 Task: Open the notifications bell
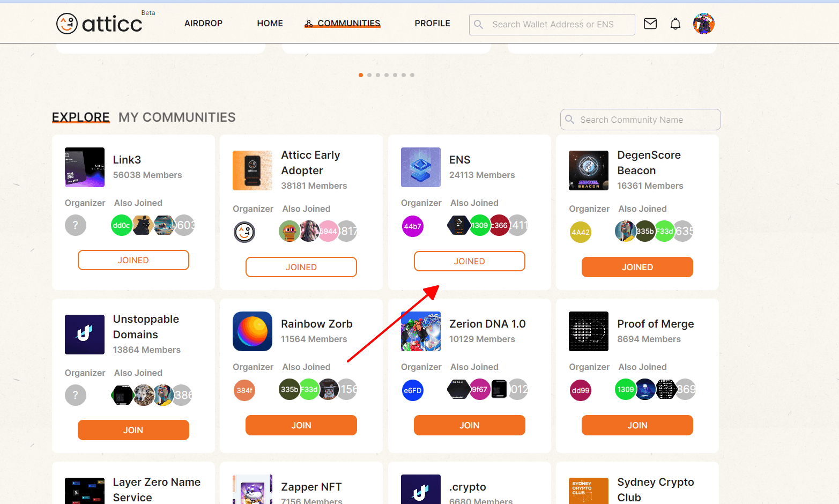coord(675,24)
